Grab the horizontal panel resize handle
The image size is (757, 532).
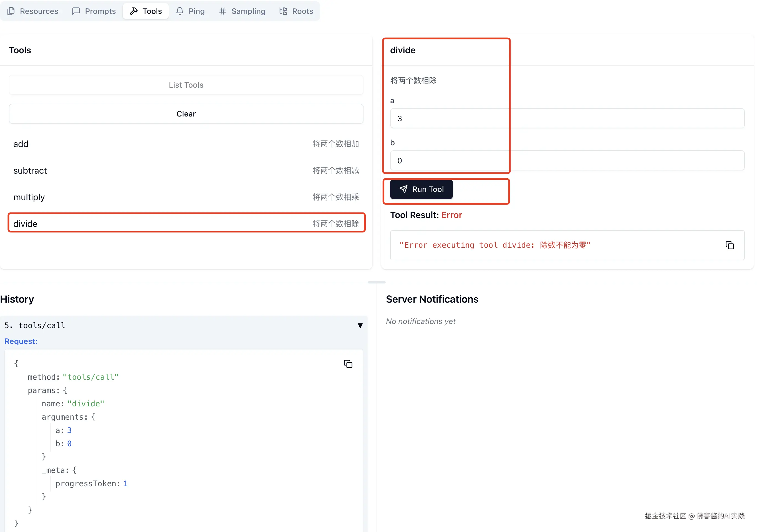[x=377, y=282]
